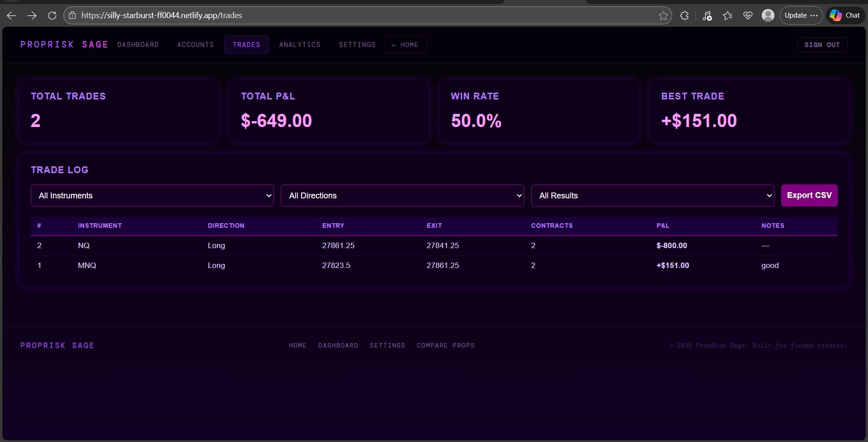Select the NQ instrument cell
The width and height of the screenshot is (868, 442).
84,245
